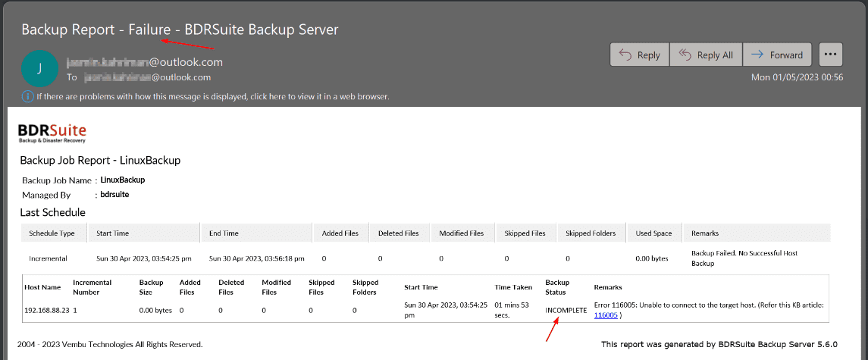Forward this backup failure email

click(x=777, y=55)
